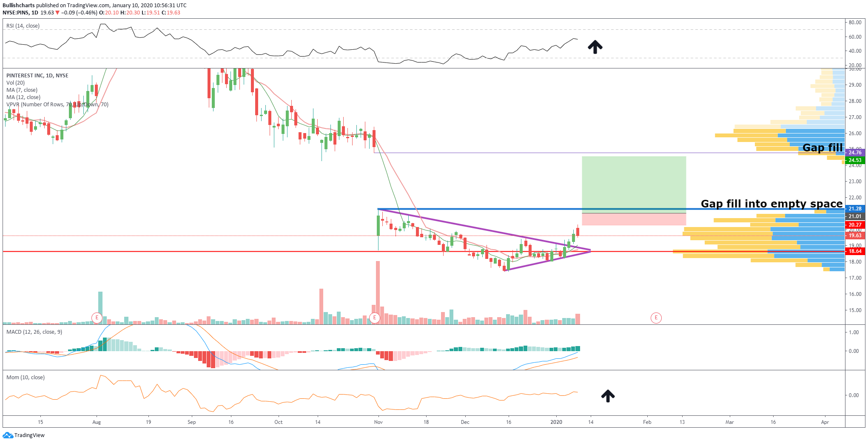Click the 'Dec' date axis label
Screen dimensions: 868x443
pyautogui.click(x=465, y=422)
